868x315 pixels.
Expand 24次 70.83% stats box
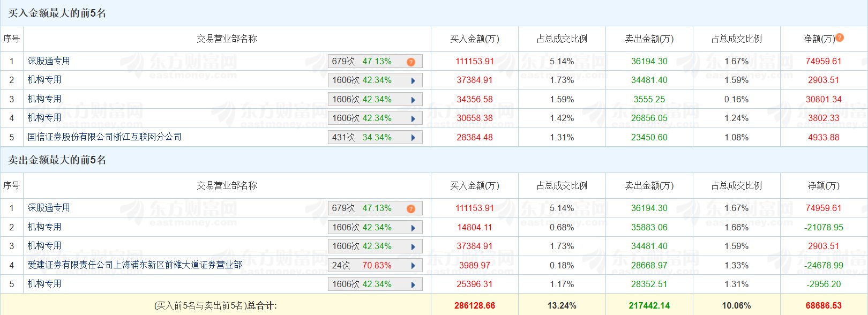point(375,266)
